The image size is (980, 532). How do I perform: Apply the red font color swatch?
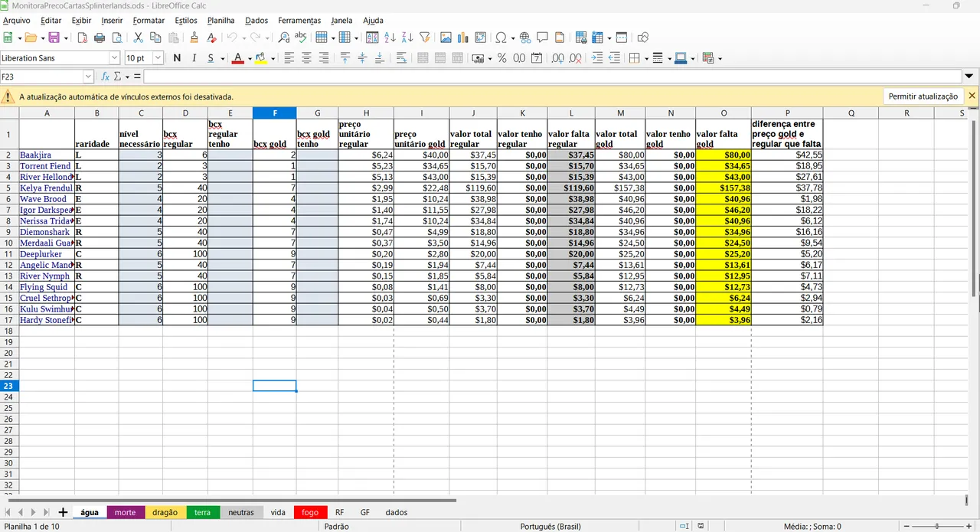pos(238,58)
